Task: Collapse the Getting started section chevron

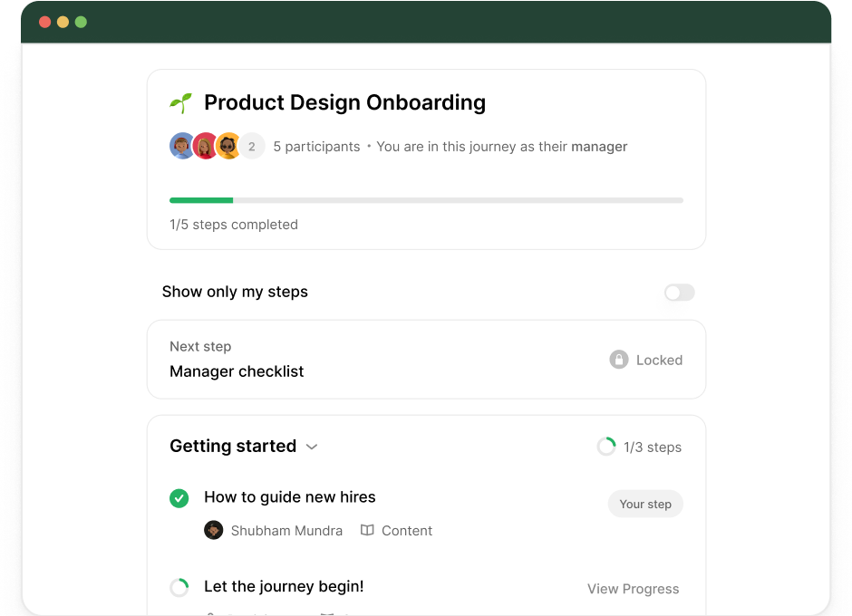Action: 312,447
